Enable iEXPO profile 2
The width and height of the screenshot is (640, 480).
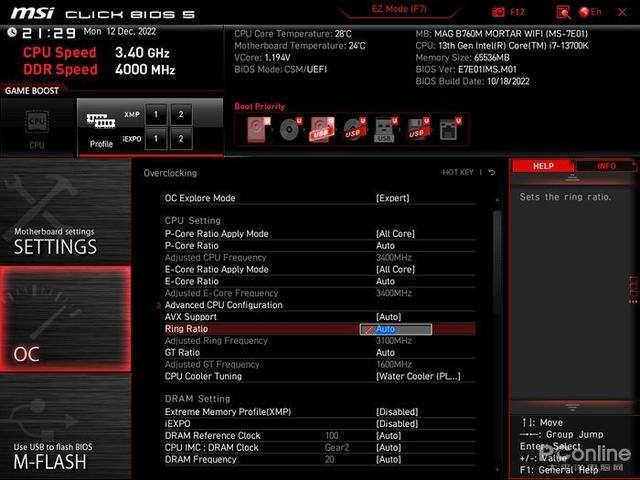(x=181, y=139)
